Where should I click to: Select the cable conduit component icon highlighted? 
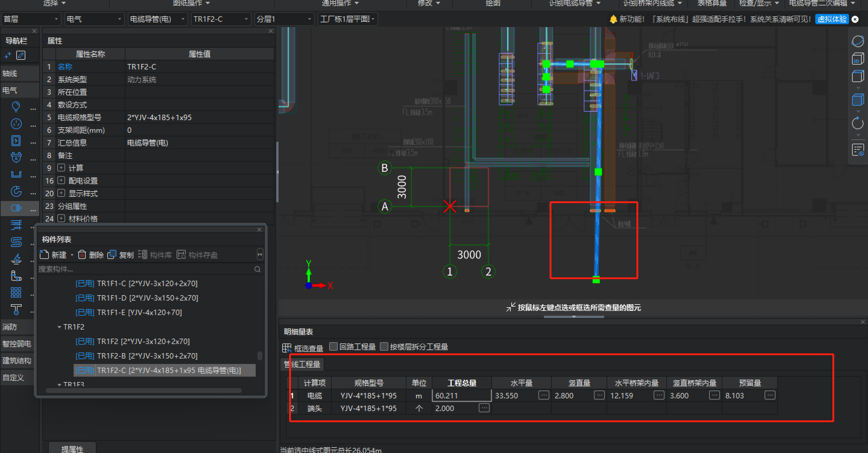pyautogui.click(x=16, y=208)
